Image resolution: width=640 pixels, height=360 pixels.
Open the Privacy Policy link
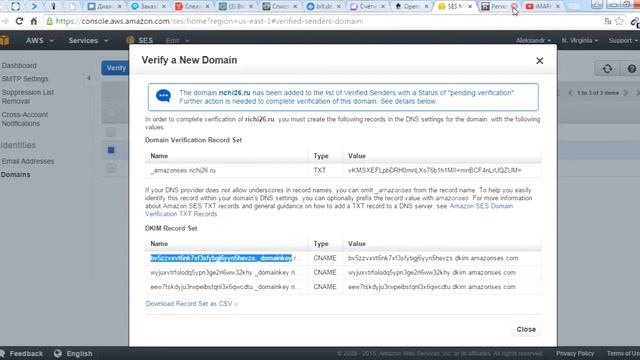click(575, 353)
